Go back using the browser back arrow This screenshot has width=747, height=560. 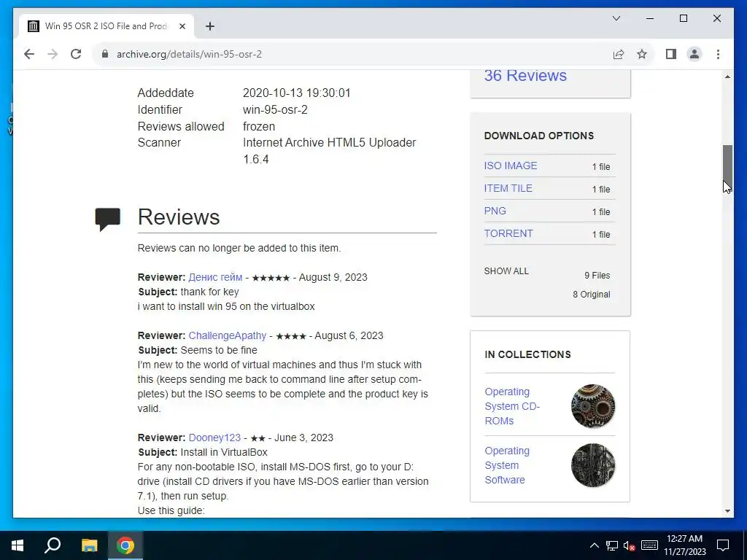click(x=29, y=54)
